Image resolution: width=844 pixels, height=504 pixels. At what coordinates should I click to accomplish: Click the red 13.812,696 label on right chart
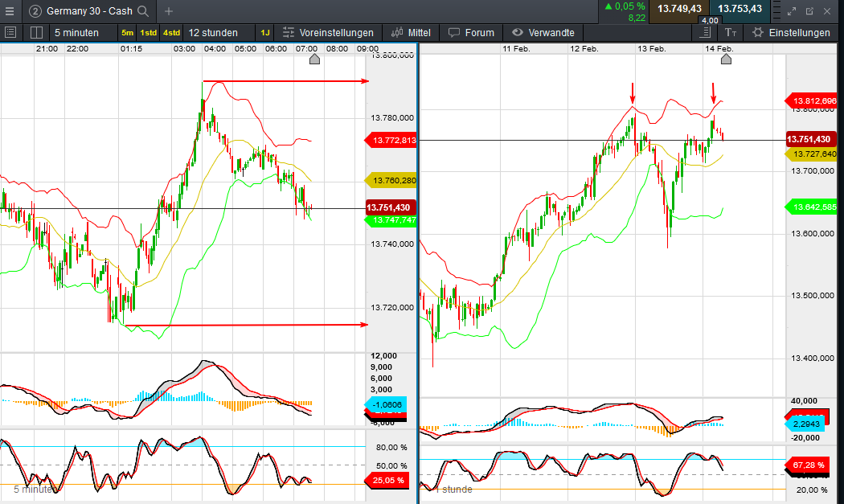click(811, 100)
